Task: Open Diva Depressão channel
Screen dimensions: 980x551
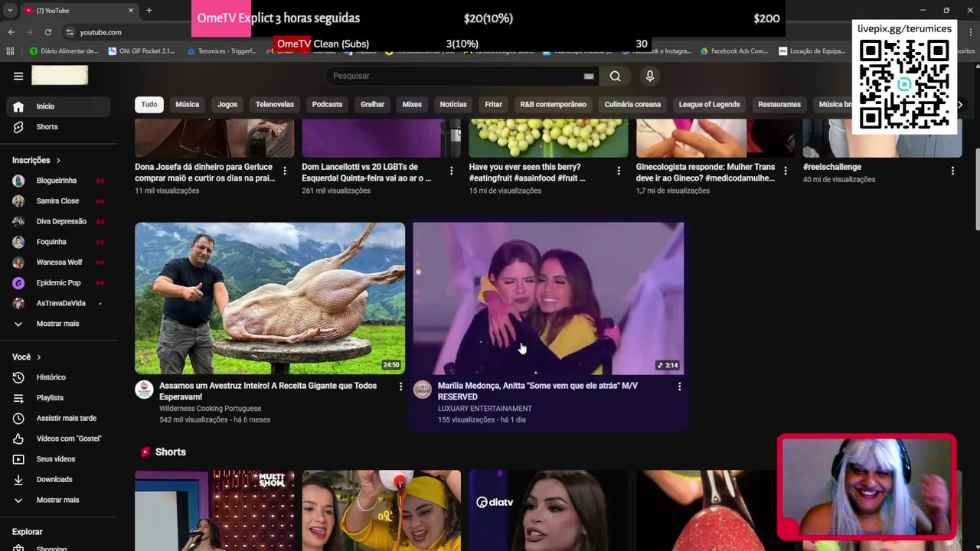Action: 59,221
